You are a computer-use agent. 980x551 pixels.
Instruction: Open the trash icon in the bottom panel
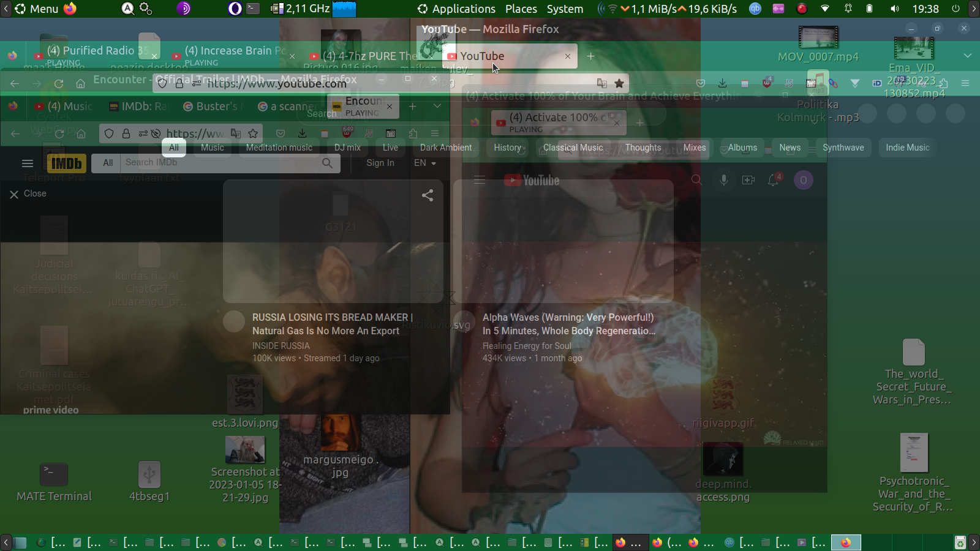click(960, 542)
